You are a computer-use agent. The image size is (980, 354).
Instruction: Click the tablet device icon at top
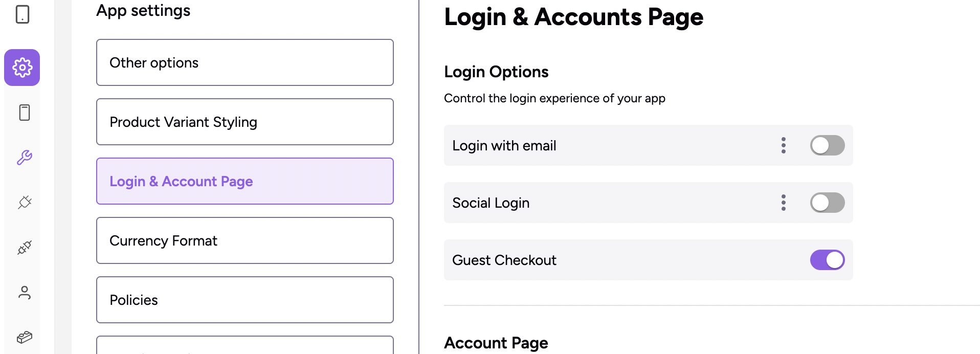click(23, 14)
